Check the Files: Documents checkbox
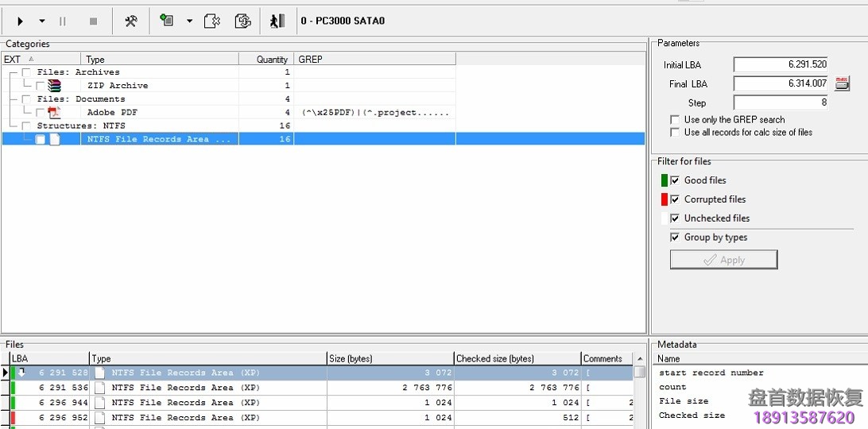This screenshot has height=429, width=868. pos(26,99)
